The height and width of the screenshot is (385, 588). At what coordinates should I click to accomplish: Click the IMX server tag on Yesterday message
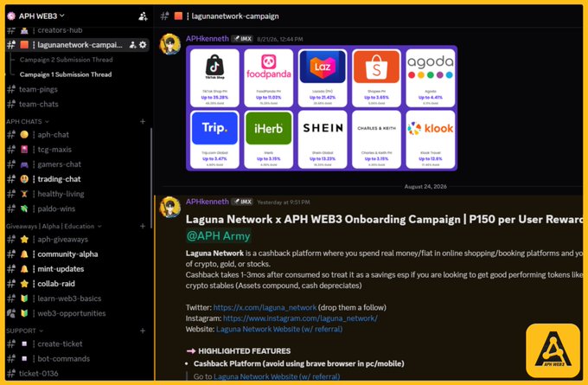[242, 202]
